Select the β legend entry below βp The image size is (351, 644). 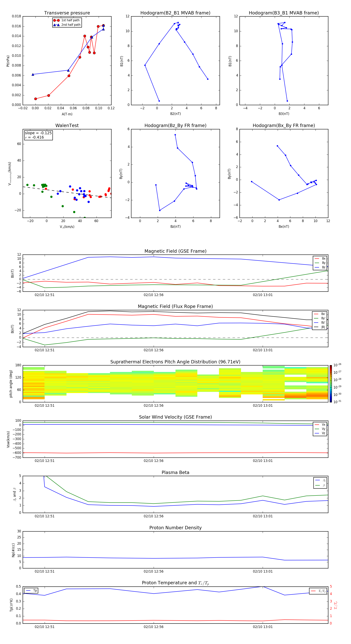pyautogui.click(x=320, y=485)
